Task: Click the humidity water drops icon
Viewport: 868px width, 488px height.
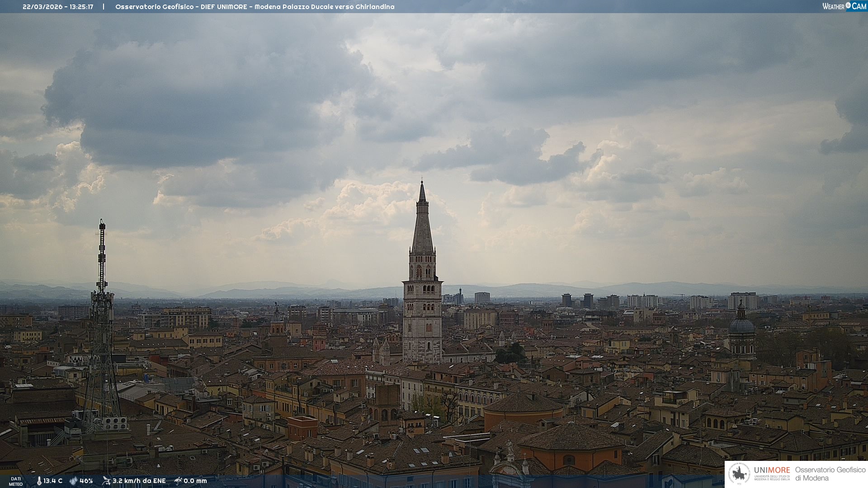Action: (x=73, y=481)
